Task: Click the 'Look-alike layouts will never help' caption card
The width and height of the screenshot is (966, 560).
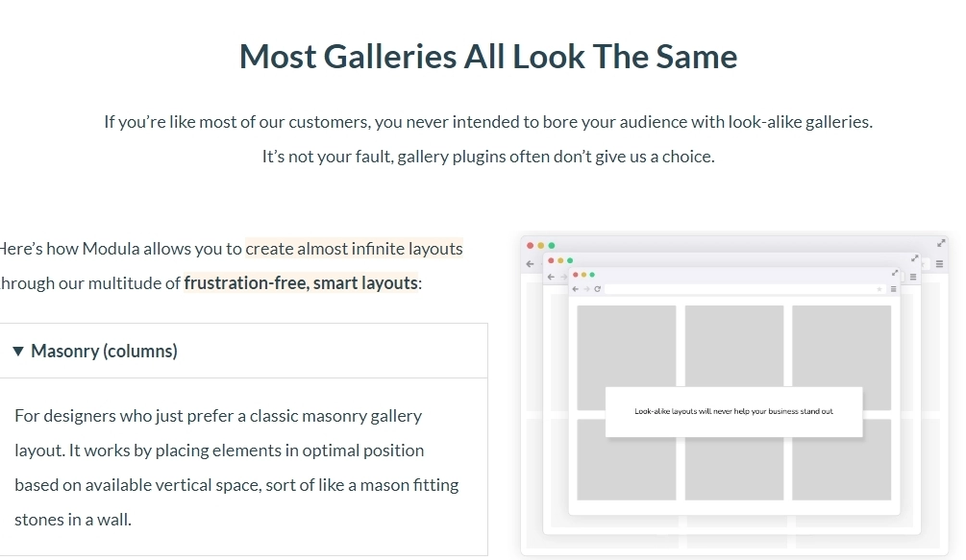Action: click(x=733, y=412)
